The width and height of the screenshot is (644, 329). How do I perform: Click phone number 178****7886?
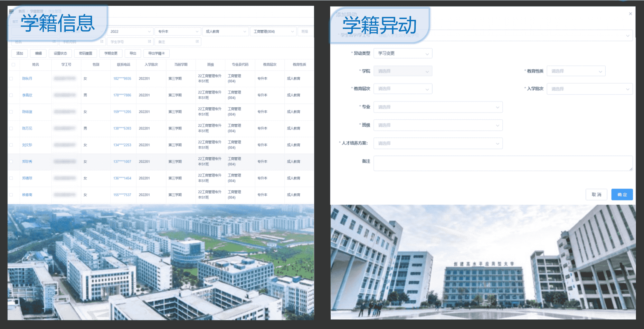tap(122, 95)
